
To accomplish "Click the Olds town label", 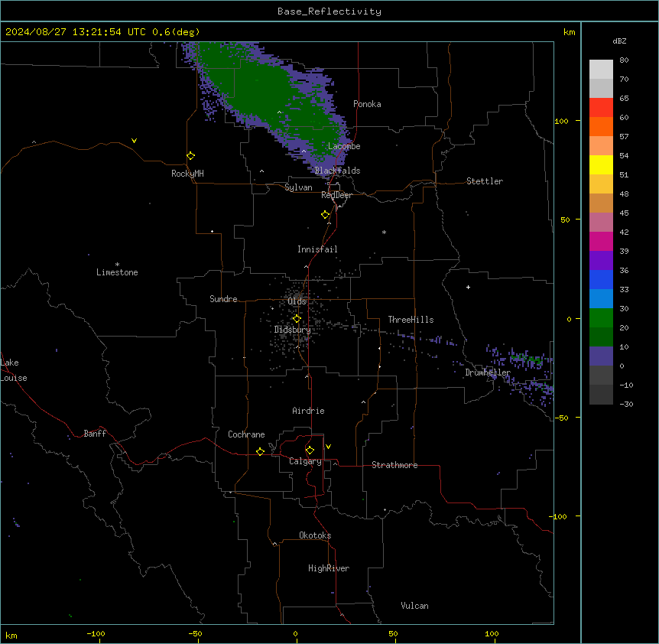I will pos(297,301).
